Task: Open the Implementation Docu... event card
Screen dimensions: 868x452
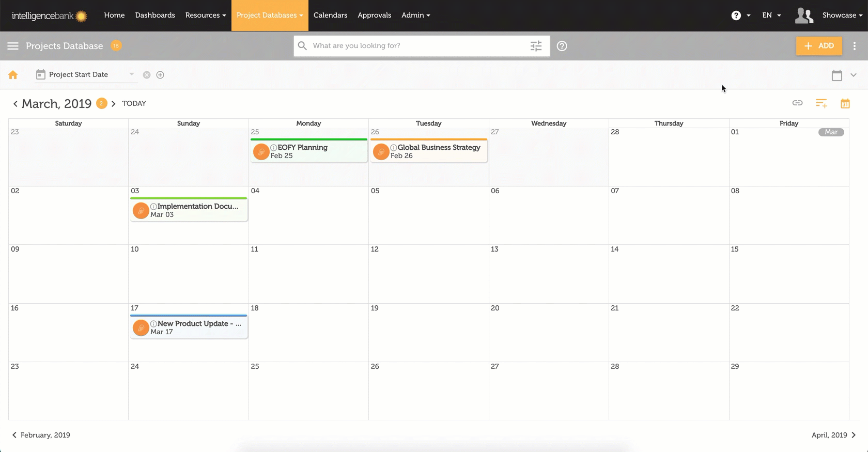Action: coord(189,210)
